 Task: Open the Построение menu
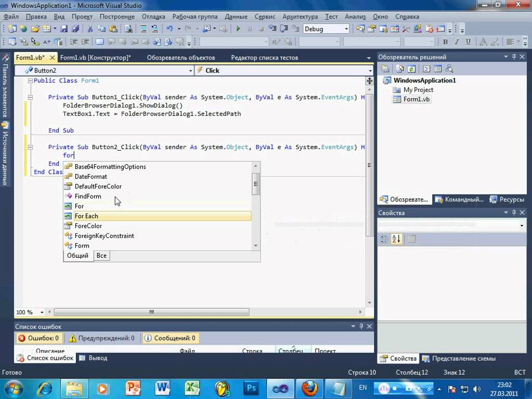coord(117,17)
